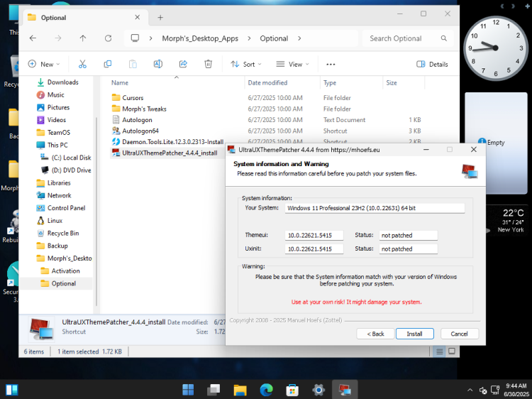This screenshot has height=399, width=532.
Task: Open Recycle Bin in navigation pane
Action: (x=63, y=233)
